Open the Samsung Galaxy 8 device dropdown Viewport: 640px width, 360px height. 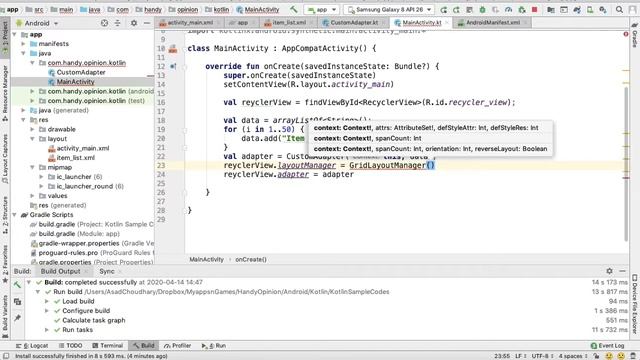point(389,9)
